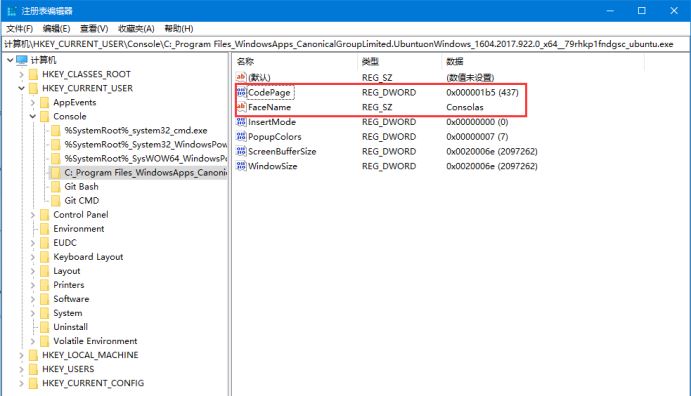691x396 pixels.
Task: Click the Registry Editor app icon in title bar
Action: tap(12, 11)
